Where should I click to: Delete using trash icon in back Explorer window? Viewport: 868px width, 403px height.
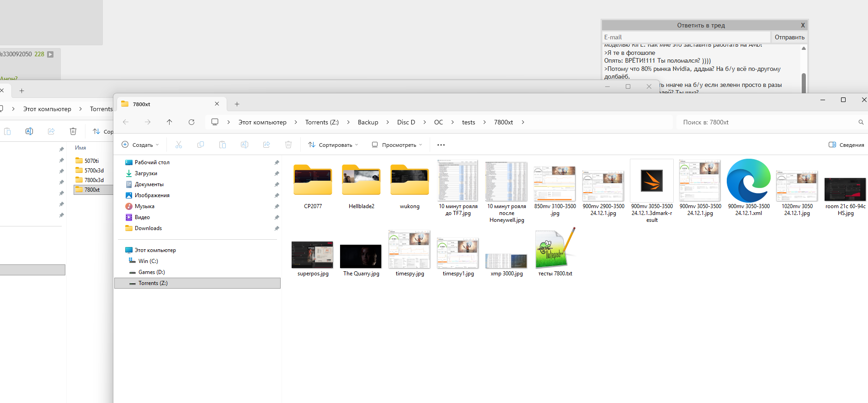pos(73,131)
